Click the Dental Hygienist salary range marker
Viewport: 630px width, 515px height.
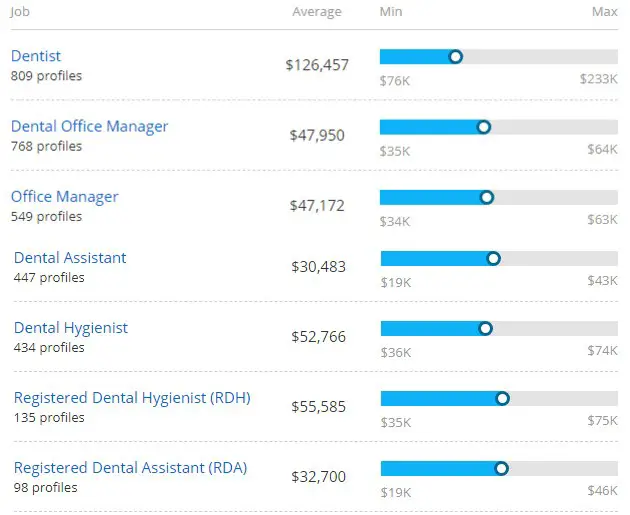[486, 328]
